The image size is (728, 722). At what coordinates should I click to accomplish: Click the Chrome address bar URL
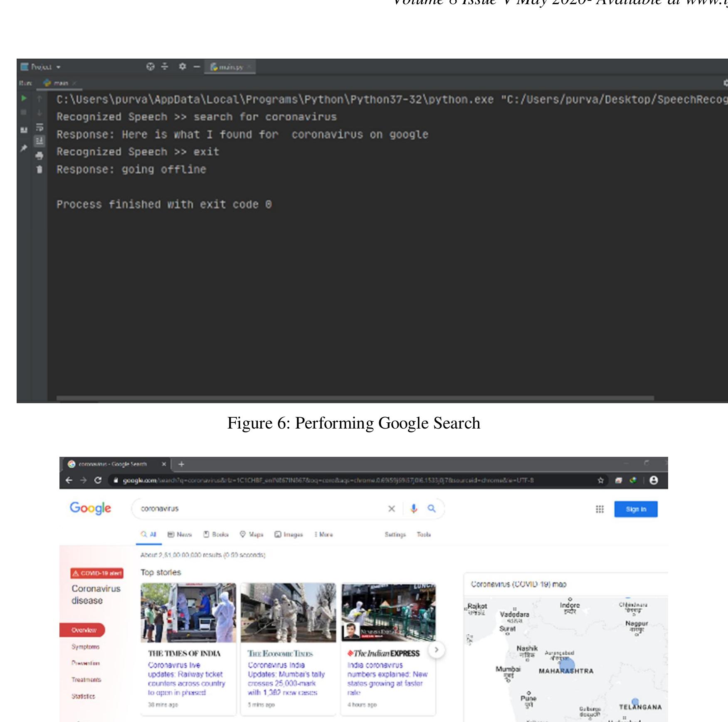click(x=328, y=481)
